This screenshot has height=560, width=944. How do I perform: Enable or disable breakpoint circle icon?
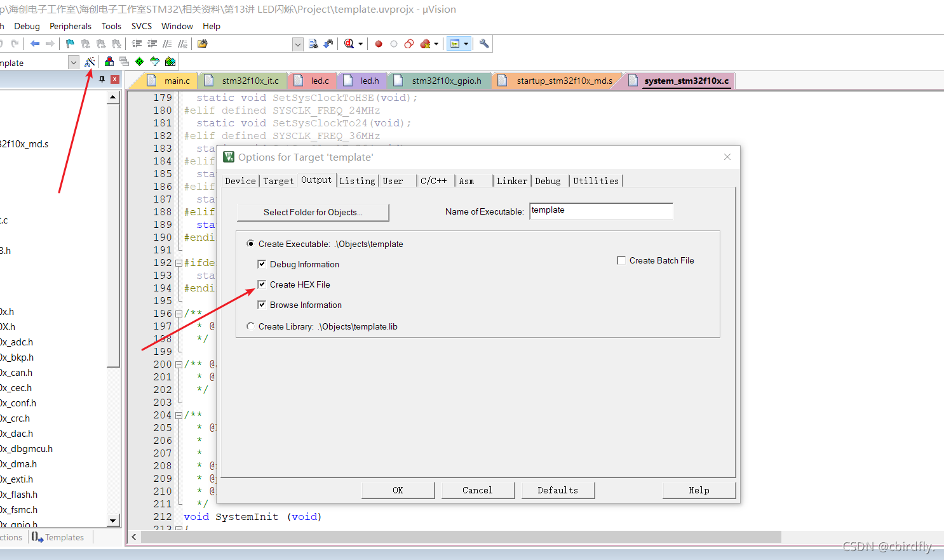point(394,44)
